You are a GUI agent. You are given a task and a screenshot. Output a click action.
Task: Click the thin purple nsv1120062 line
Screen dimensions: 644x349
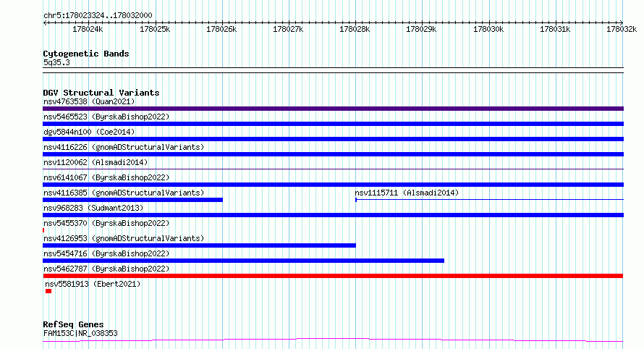click(x=333, y=169)
